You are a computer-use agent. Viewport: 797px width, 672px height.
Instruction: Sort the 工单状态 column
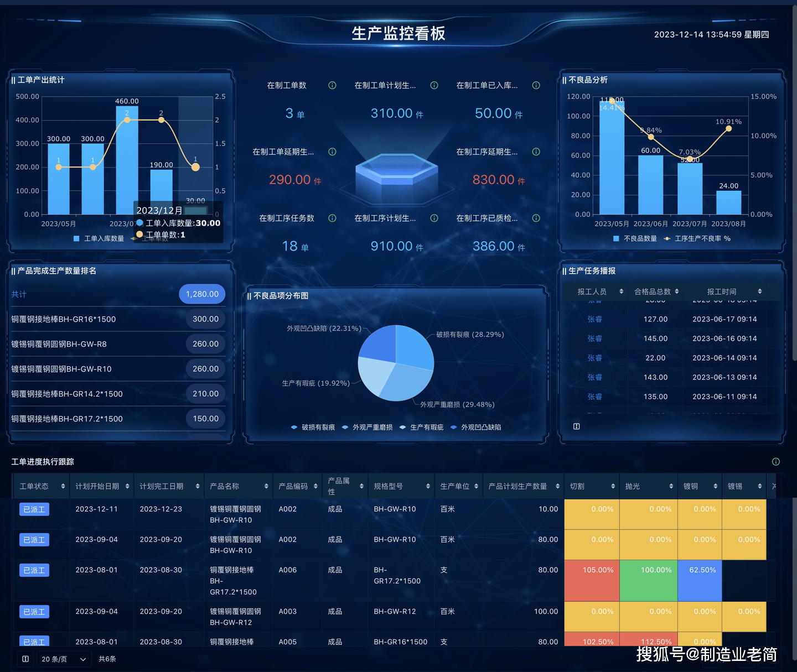(63, 486)
